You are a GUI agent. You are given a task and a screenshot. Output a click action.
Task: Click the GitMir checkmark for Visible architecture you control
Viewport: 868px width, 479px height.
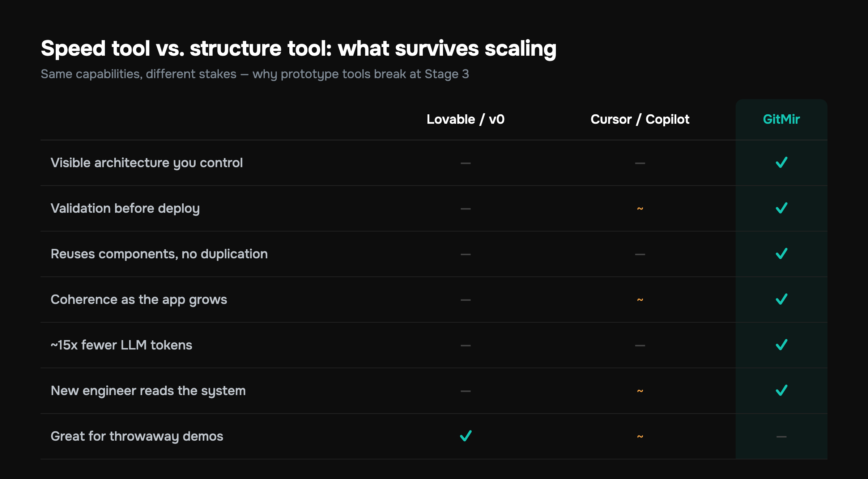click(x=781, y=162)
